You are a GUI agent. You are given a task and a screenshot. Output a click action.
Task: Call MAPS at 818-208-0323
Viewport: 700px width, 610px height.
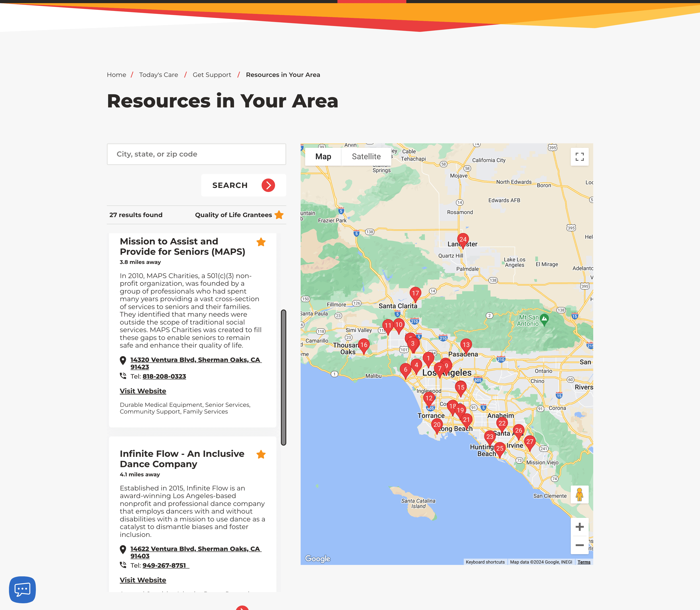click(x=164, y=376)
